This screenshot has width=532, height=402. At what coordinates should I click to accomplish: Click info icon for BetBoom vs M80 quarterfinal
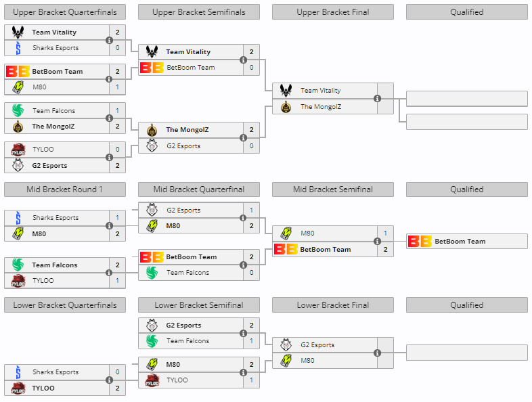tap(110, 79)
